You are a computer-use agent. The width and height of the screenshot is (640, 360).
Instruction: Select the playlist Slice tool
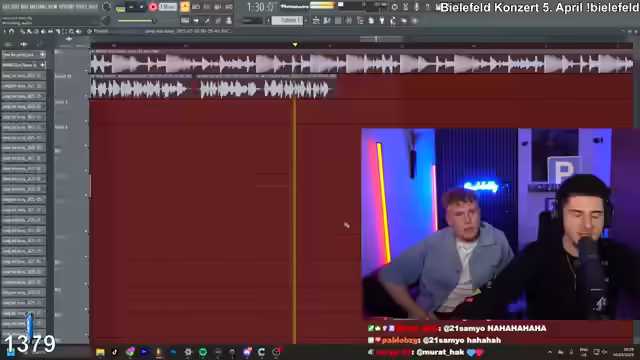point(57,31)
